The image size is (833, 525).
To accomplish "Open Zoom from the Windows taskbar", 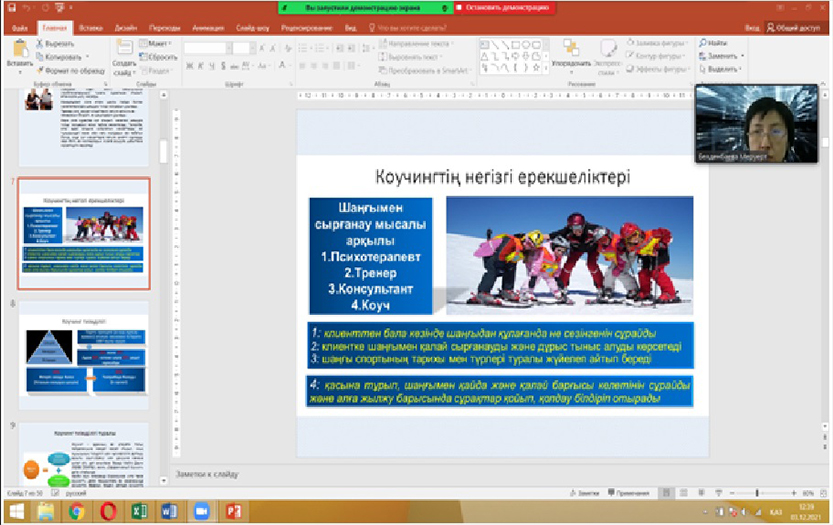I will pyautogui.click(x=199, y=511).
